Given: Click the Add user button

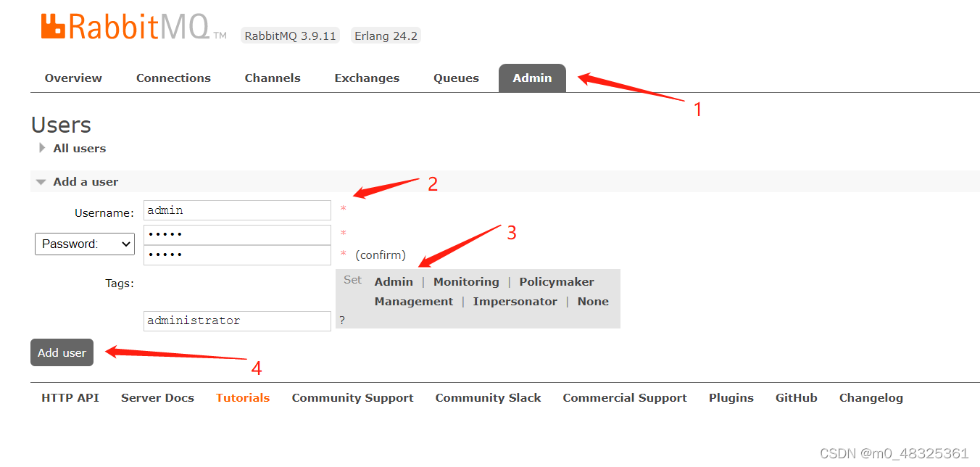Looking at the screenshot, I should [62, 352].
